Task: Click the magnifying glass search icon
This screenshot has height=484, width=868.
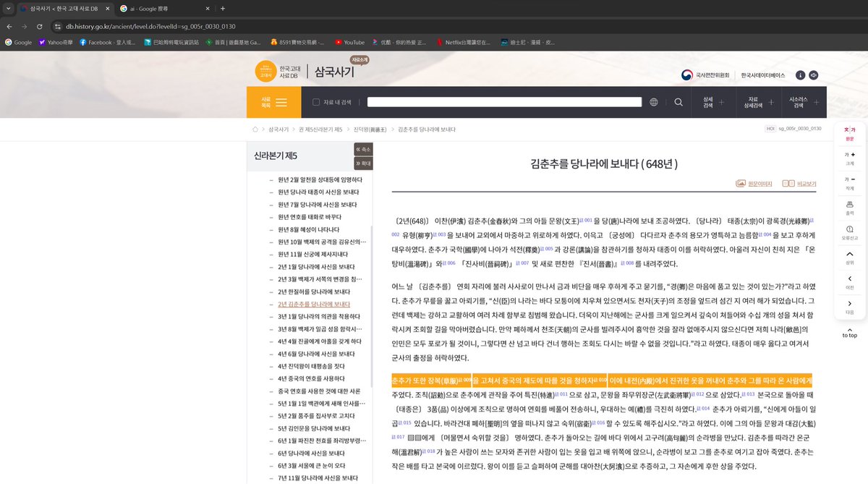Action: coord(678,102)
